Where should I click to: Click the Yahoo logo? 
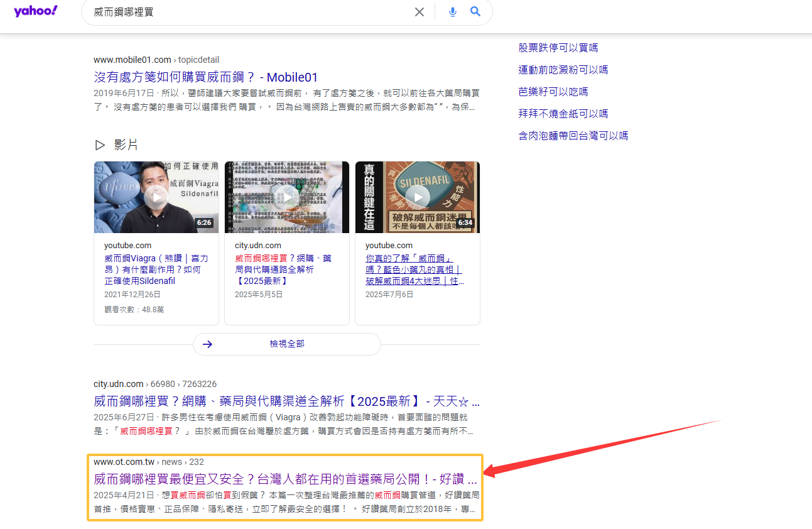click(36, 11)
